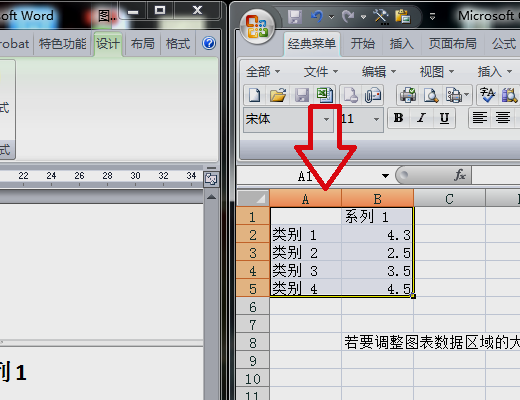Open the 文件 classic menu
Screen dimensions: 520x400
tap(321, 71)
